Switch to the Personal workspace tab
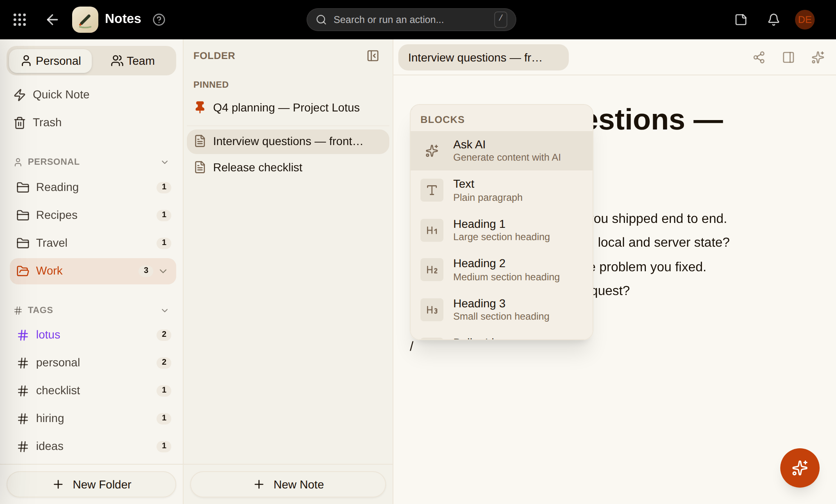Viewport: 836px width, 504px height. click(51, 61)
